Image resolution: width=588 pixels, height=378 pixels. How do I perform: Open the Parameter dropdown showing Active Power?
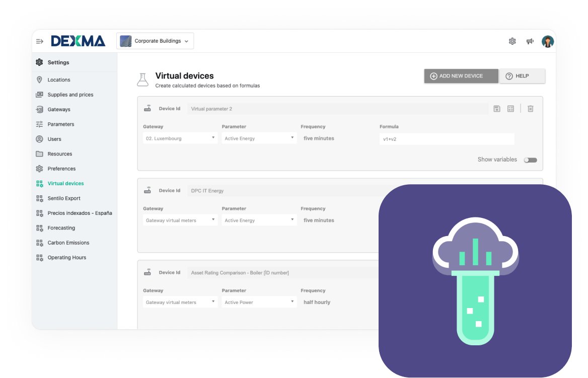pos(259,302)
